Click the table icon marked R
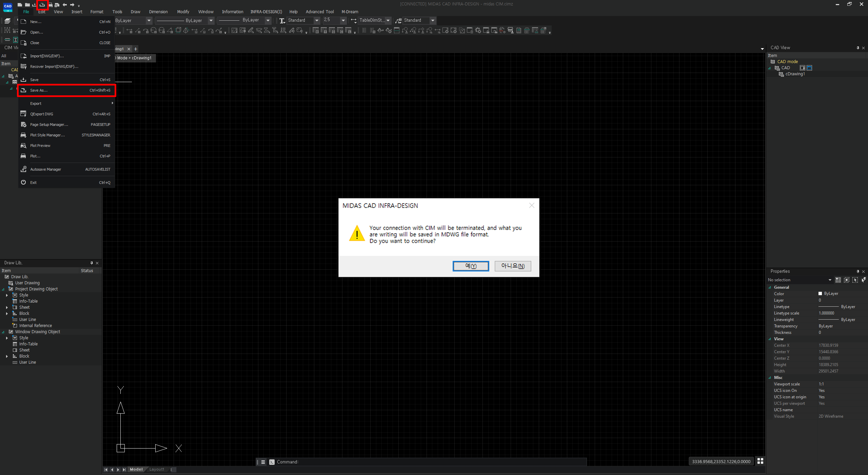This screenshot has width=868, height=475. (316, 31)
